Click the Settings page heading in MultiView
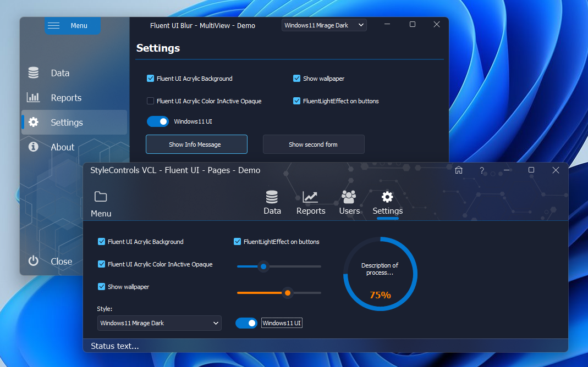Image resolution: width=588 pixels, height=367 pixels. 158,48
